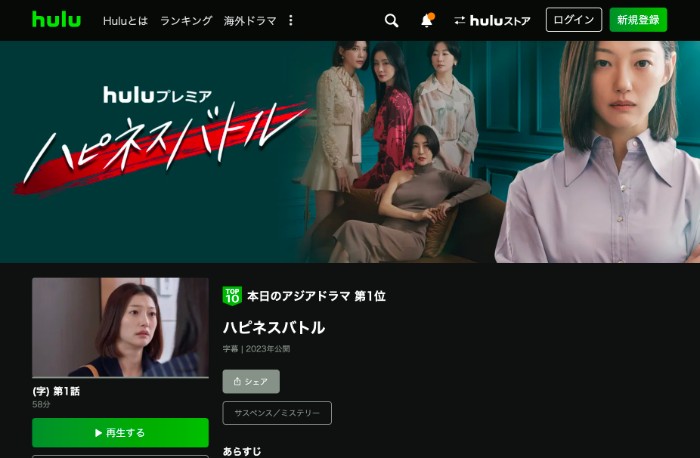The width and height of the screenshot is (700, 458).
Task: Click the ハピネスバトル hero banner image
Action: (x=350, y=152)
